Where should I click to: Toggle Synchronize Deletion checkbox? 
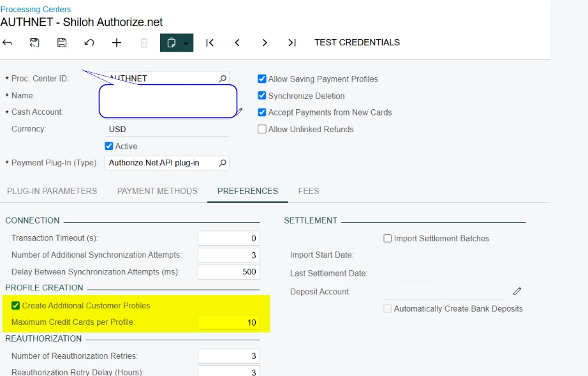[x=261, y=96]
